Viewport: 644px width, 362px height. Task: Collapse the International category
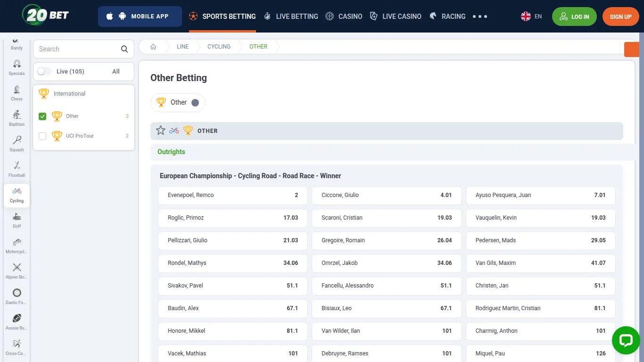pos(83,94)
